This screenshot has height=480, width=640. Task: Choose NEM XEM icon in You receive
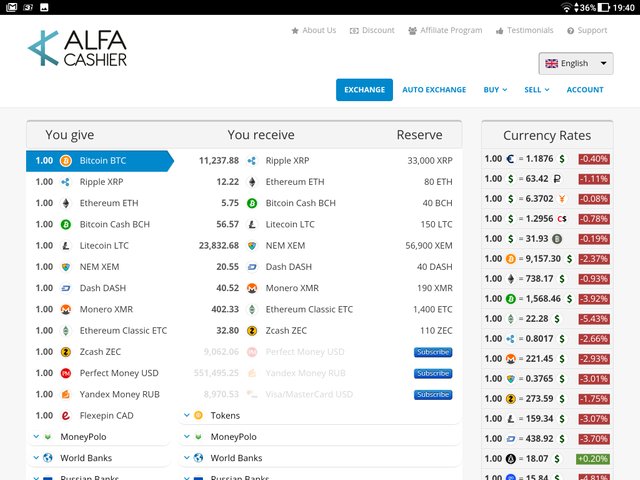(252, 246)
